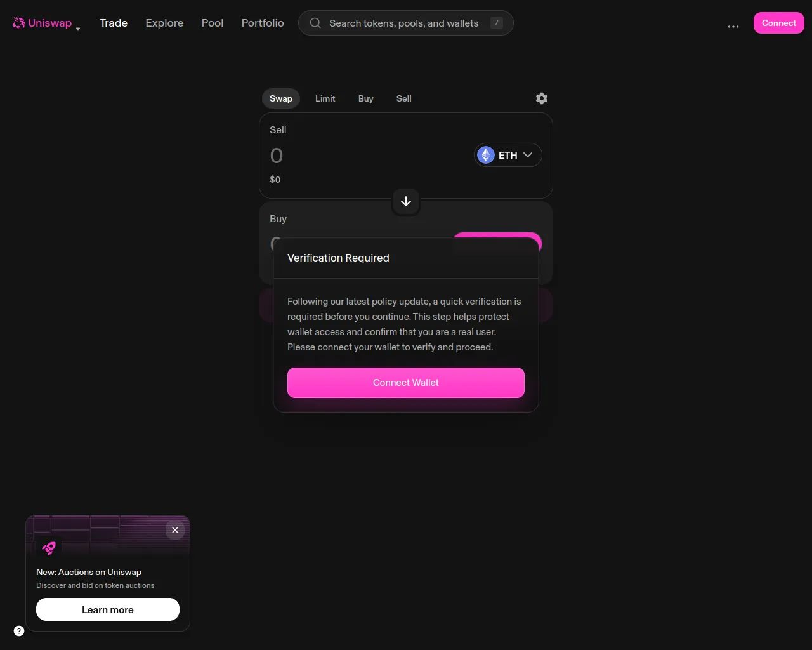
Task: Click Learn more on the auctions card
Action: [x=108, y=609]
